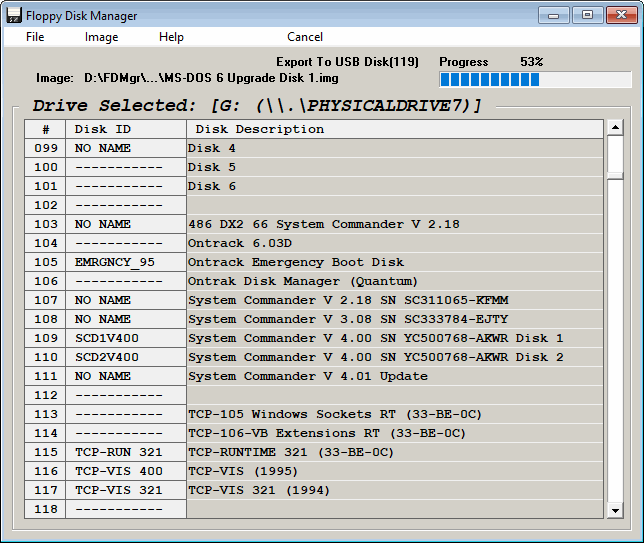644x543 pixels.
Task: Maximize the Floppy Disk Manager window
Action: pos(587,15)
